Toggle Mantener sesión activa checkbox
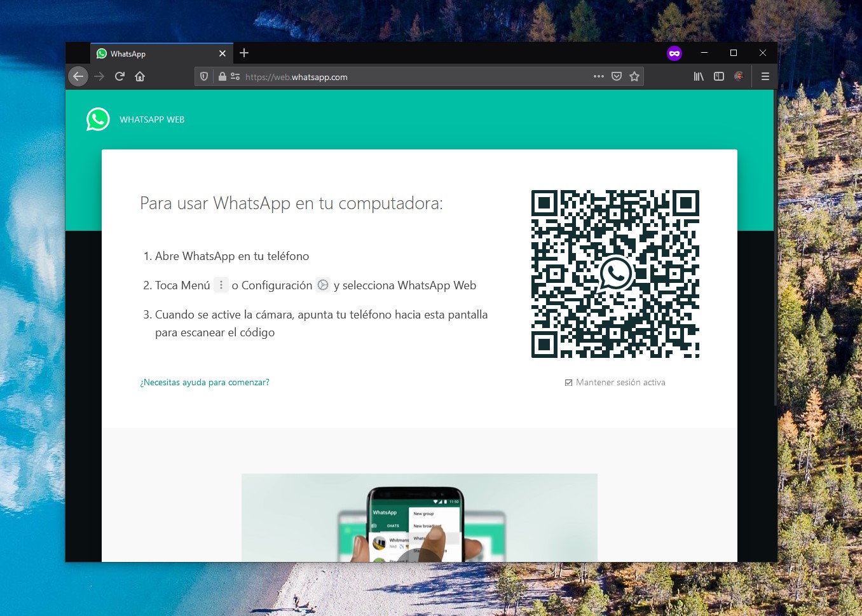The height and width of the screenshot is (616, 862). [x=568, y=383]
